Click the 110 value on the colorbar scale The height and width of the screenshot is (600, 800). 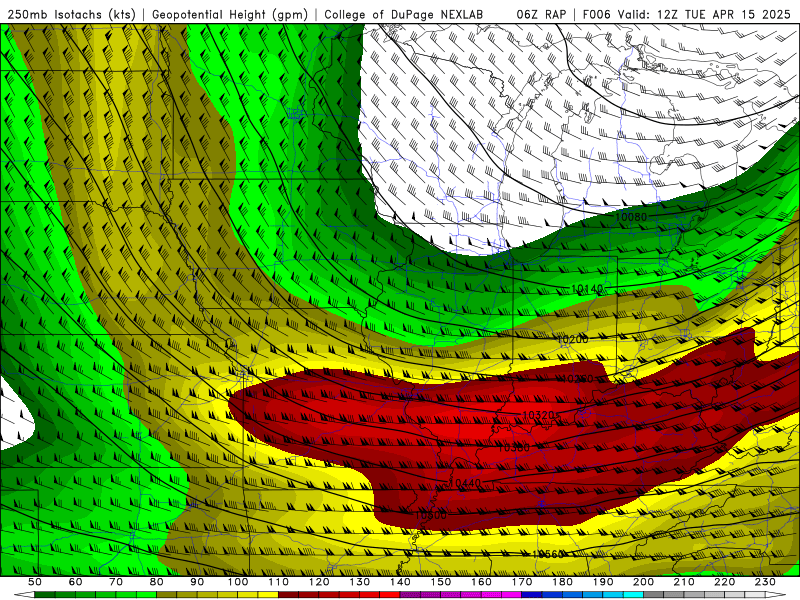[278, 582]
